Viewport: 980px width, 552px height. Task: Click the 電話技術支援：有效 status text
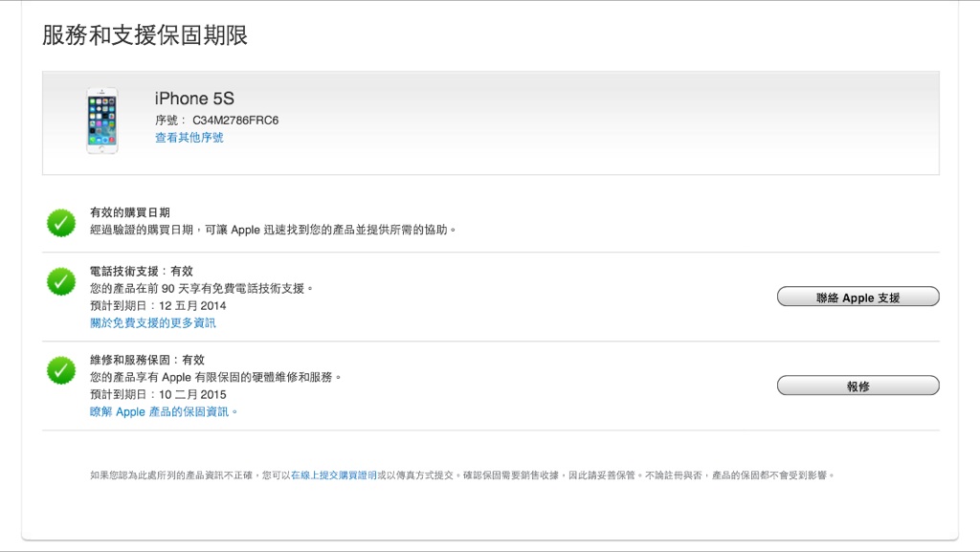142,271
